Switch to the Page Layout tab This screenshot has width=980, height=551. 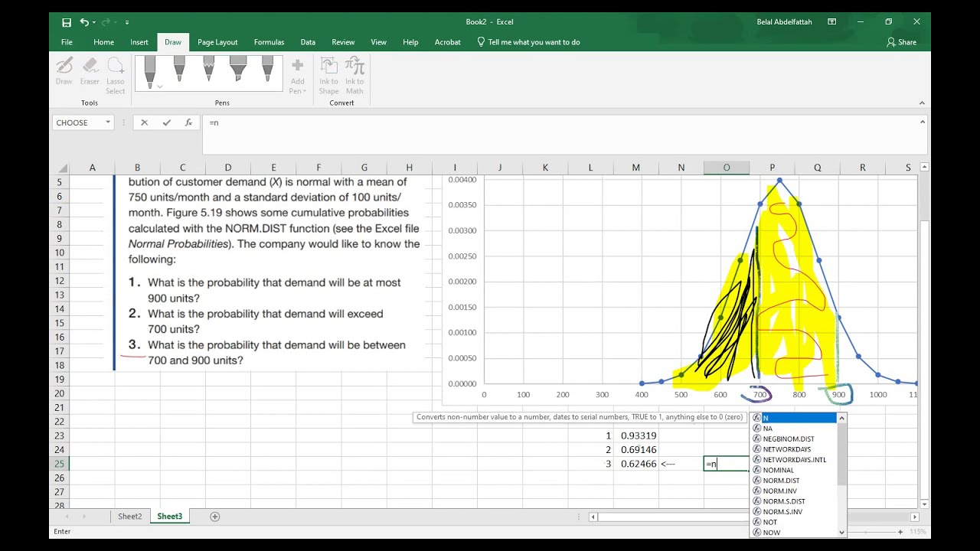(217, 42)
